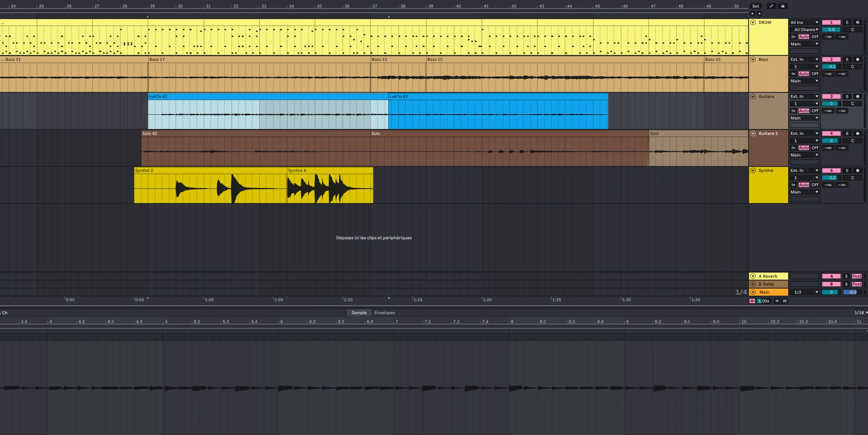Toggle Bass track activator number 2

(831, 59)
